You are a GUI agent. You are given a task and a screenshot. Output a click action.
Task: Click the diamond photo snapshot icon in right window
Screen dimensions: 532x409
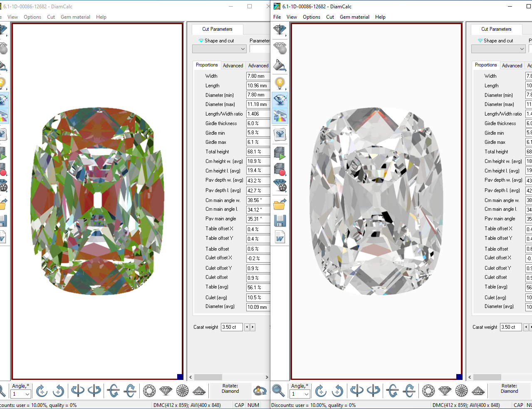tap(280, 134)
